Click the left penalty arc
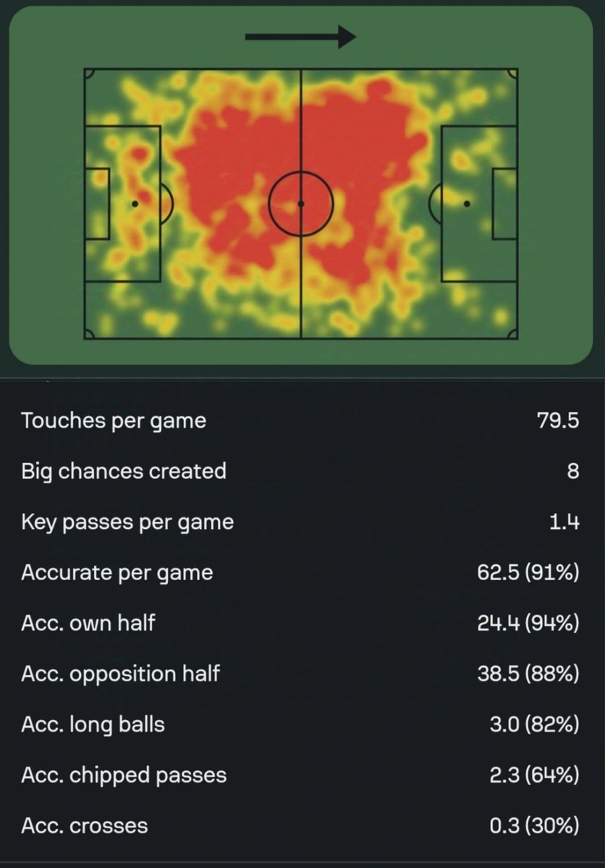This screenshot has height=868, width=605. point(167,204)
